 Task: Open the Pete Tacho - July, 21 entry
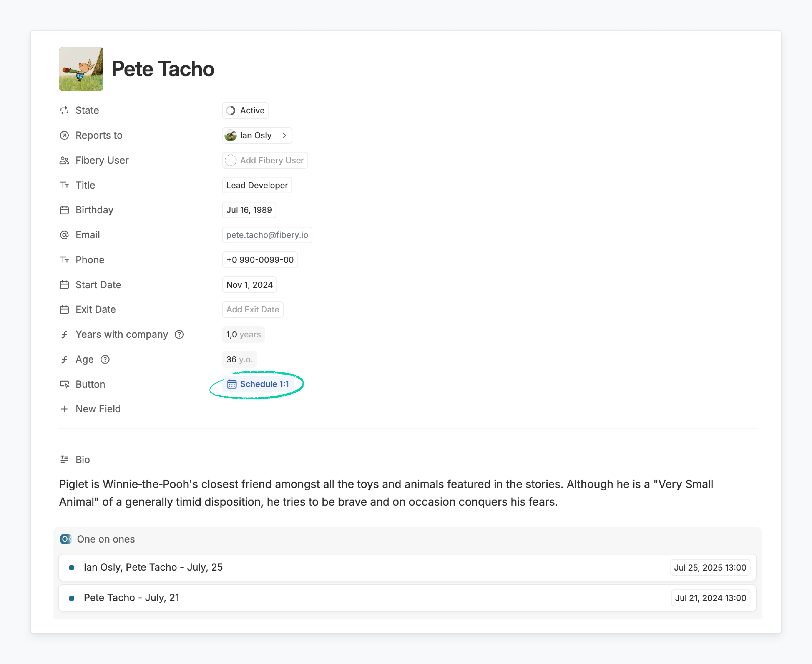click(x=132, y=598)
